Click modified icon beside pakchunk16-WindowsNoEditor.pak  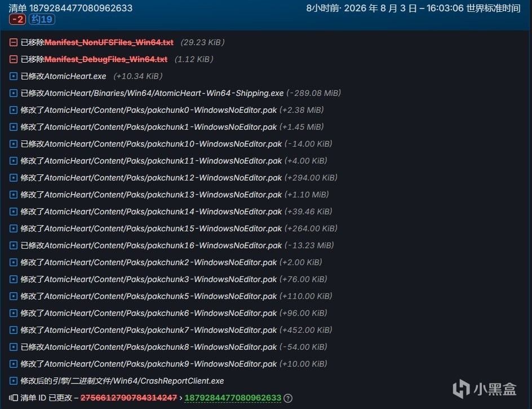point(14,245)
